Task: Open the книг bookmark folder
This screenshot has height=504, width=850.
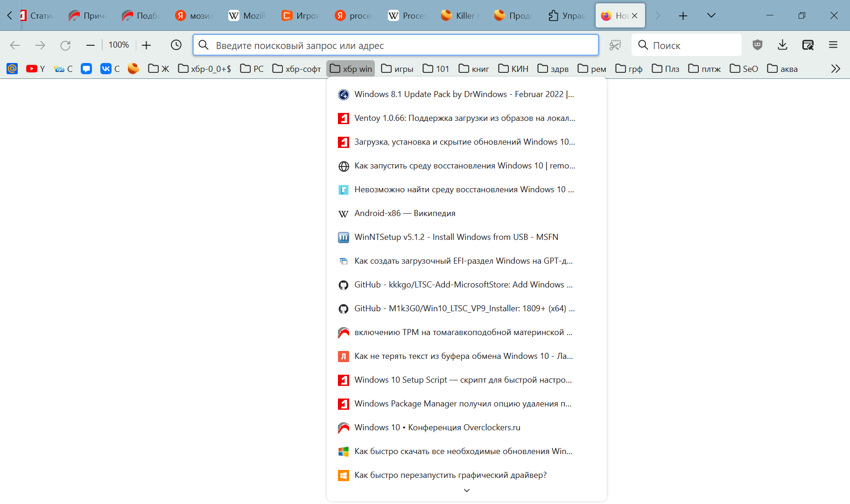Action: (x=474, y=69)
